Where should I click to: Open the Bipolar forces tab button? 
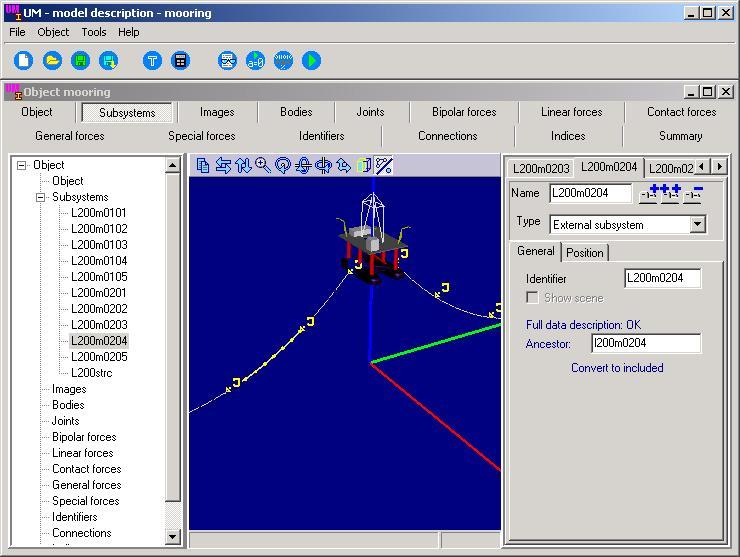pos(464,112)
